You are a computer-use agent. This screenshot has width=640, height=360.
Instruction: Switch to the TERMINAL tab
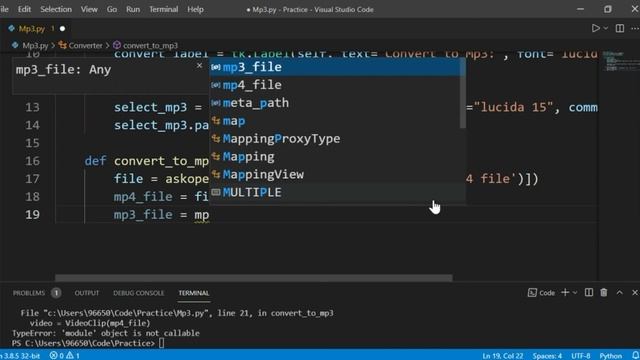click(x=194, y=293)
